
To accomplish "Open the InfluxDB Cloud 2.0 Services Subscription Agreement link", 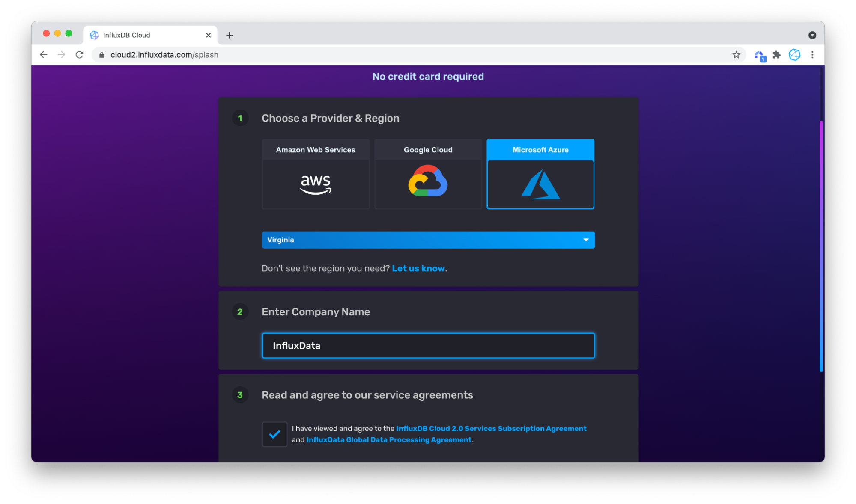I will 491,428.
